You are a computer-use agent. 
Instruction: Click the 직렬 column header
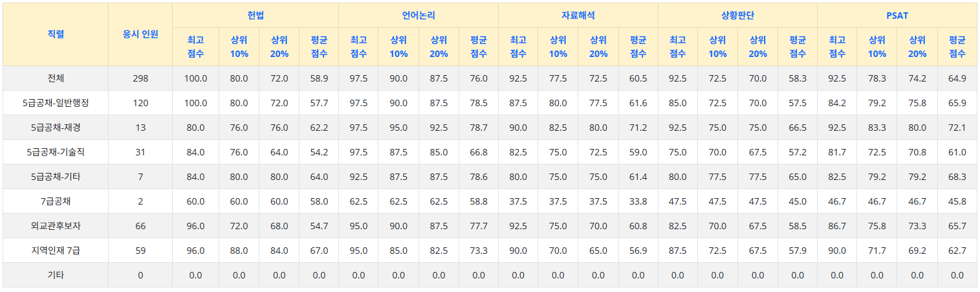[x=56, y=34]
